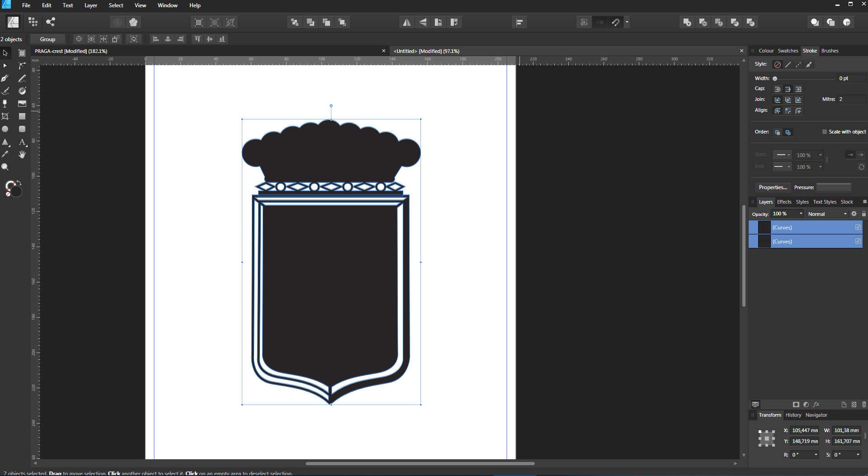Open the End arrowhead style dropdown
Image resolution: width=868 pixels, height=476 pixels.
(782, 167)
